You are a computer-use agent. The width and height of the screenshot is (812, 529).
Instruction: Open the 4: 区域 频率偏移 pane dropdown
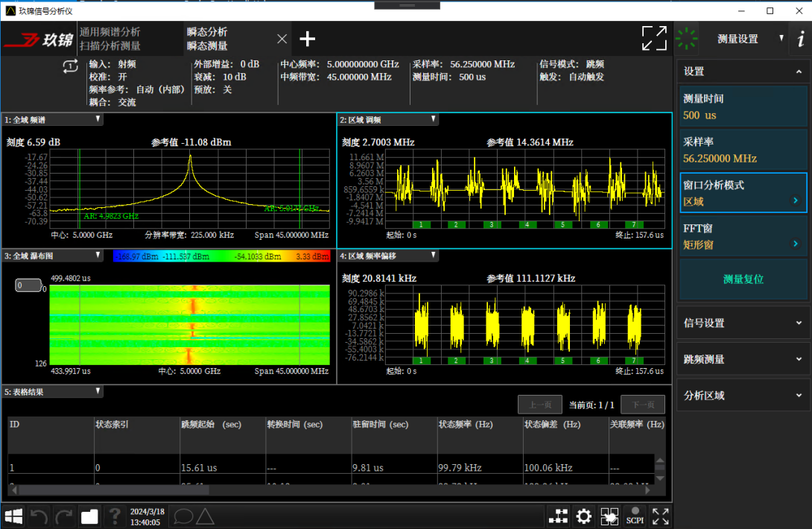tap(434, 256)
